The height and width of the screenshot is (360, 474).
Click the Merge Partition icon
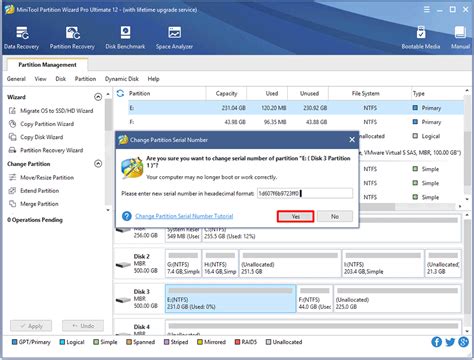click(x=12, y=204)
